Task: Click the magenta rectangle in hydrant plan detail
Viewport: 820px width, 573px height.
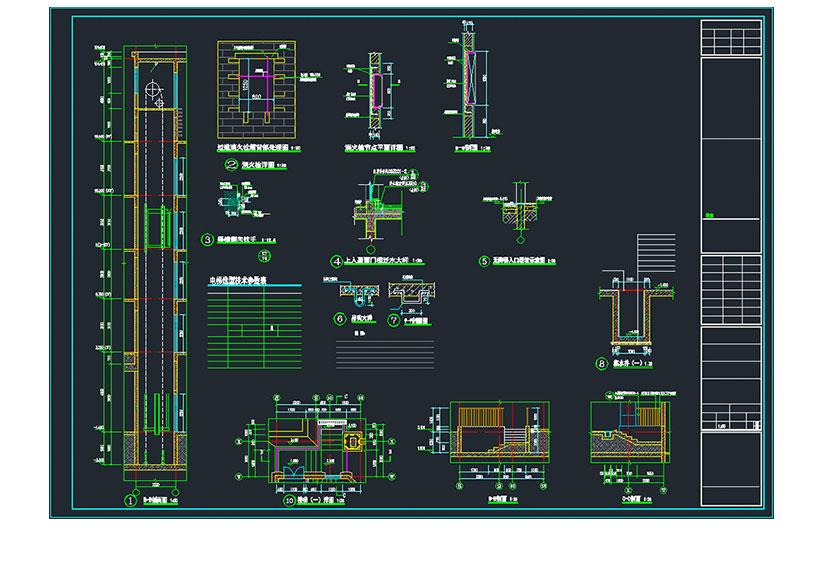Action: click(x=377, y=89)
